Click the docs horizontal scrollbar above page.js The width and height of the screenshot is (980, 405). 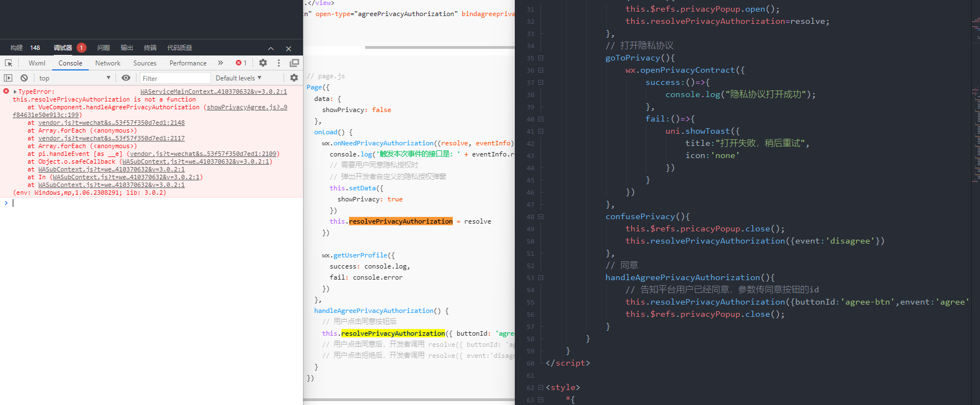click(x=440, y=48)
